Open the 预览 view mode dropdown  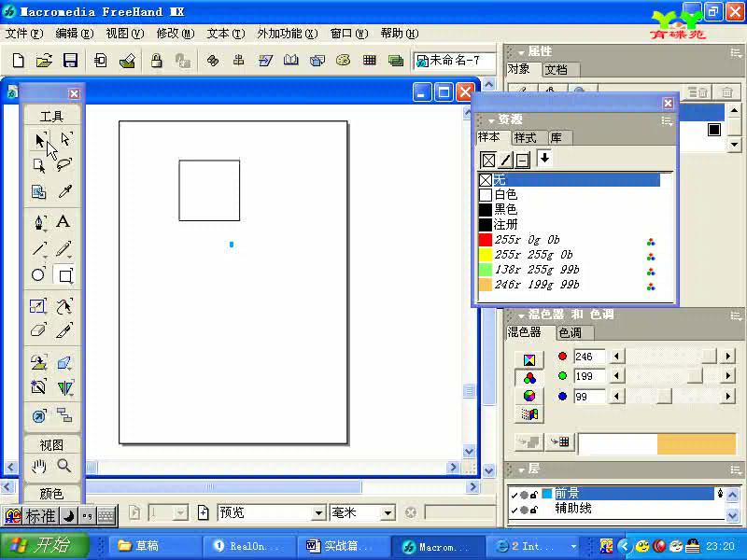click(x=318, y=512)
